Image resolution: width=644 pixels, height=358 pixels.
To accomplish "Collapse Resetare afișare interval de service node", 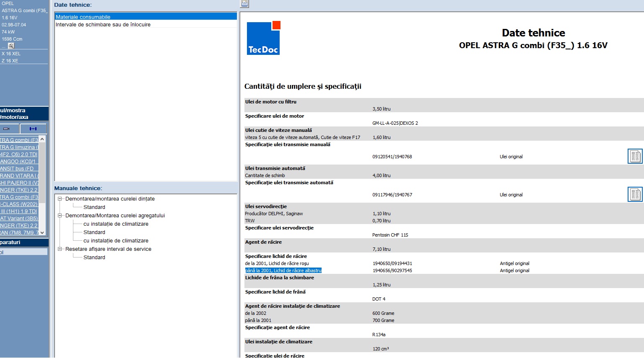I will tap(60, 249).
